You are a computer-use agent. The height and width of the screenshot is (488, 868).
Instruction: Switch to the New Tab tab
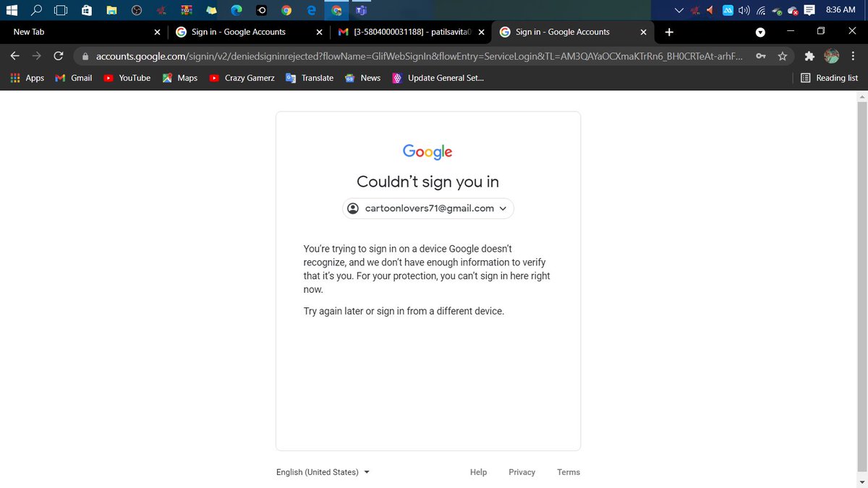coord(83,32)
